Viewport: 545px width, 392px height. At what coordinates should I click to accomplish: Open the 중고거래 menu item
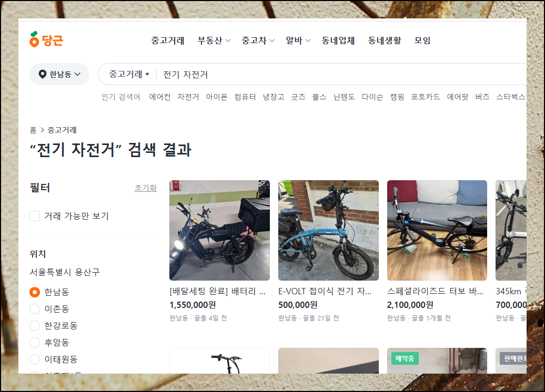(167, 40)
